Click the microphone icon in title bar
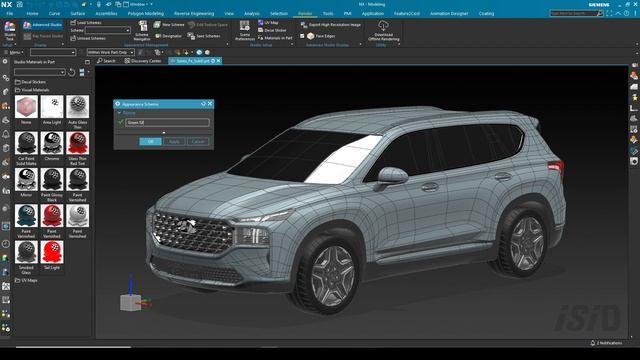Image resolution: width=640 pixels, height=360 pixels. pyautogui.click(x=98, y=4)
